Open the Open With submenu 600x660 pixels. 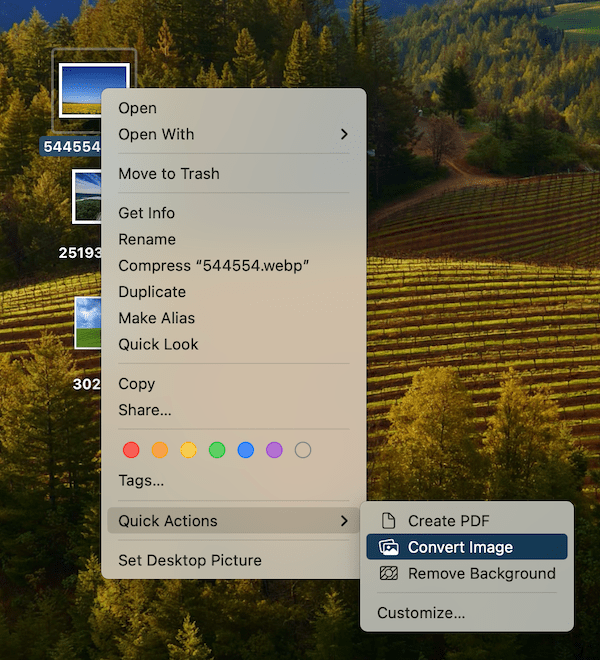click(x=234, y=134)
